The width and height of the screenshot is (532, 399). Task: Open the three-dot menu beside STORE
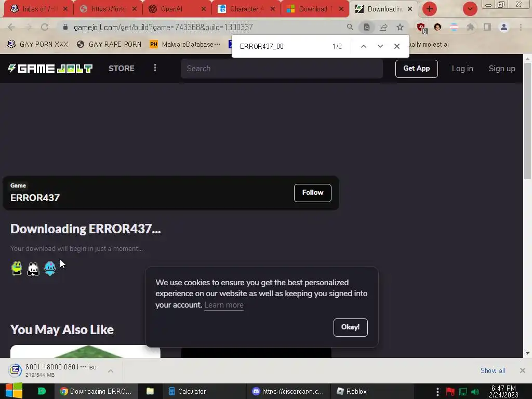coord(155,68)
